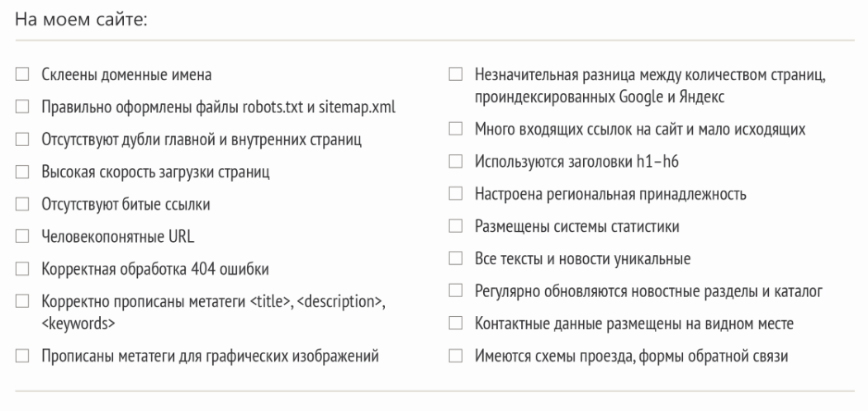Enable 'Отсутствуют дубли главной и внутренних страниц'
Screen dimensions: 868x411
click(22, 139)
